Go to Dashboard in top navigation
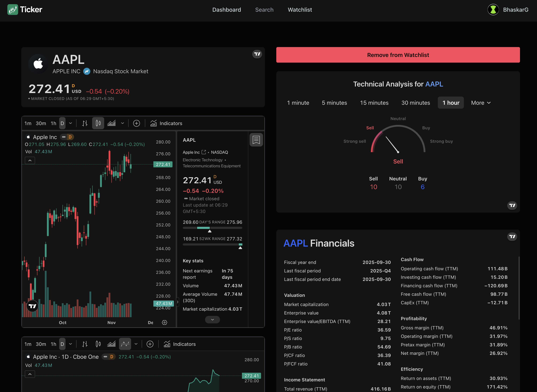Image resolution: width=537 pixels, height=392 pixels. (227, 10)
